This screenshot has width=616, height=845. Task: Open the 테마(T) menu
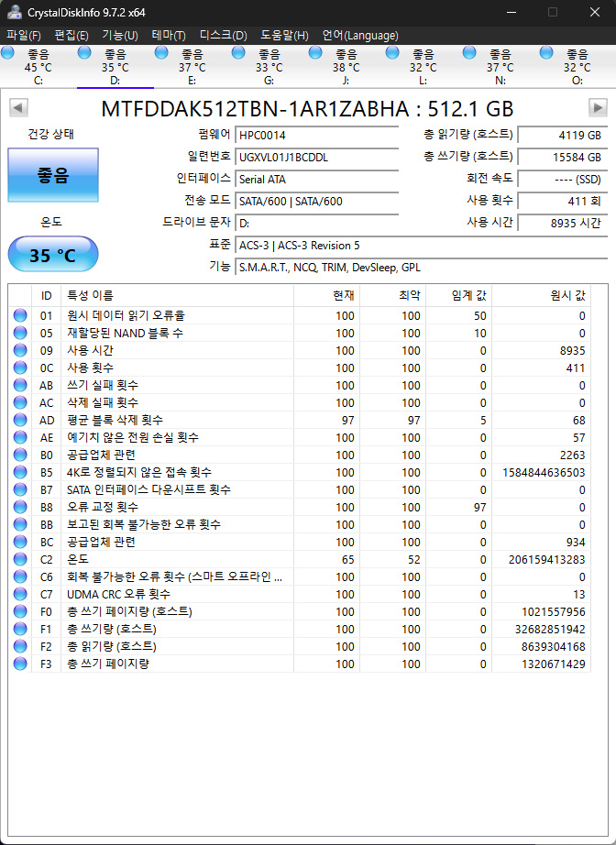pyautogui.click(x=169, y=36)
